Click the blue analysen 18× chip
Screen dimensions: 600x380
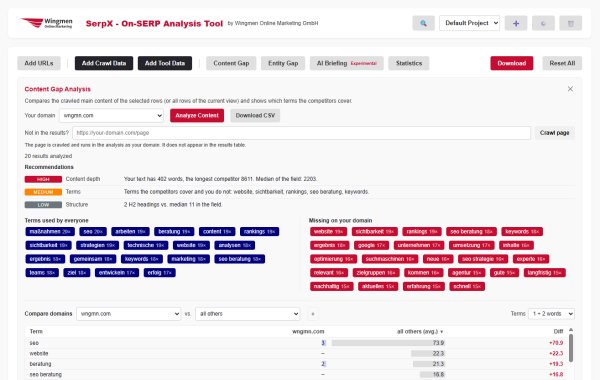click(x=235, y=245)
